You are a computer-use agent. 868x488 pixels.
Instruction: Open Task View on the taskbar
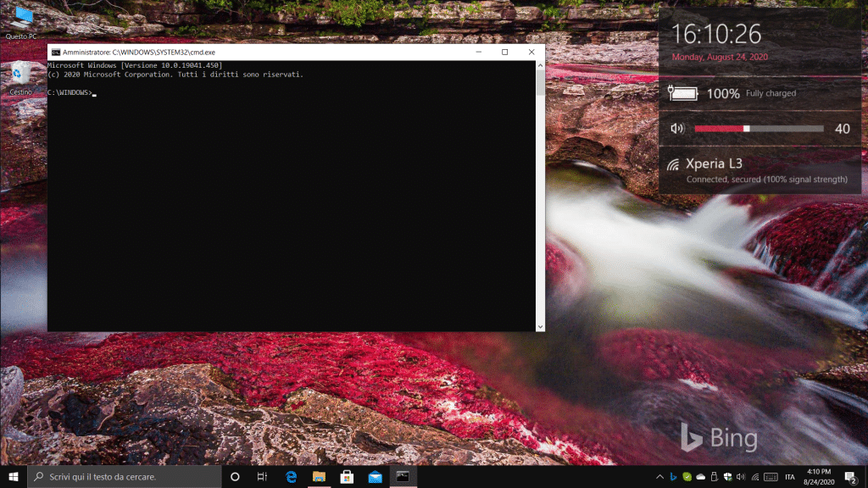(263, 477)
